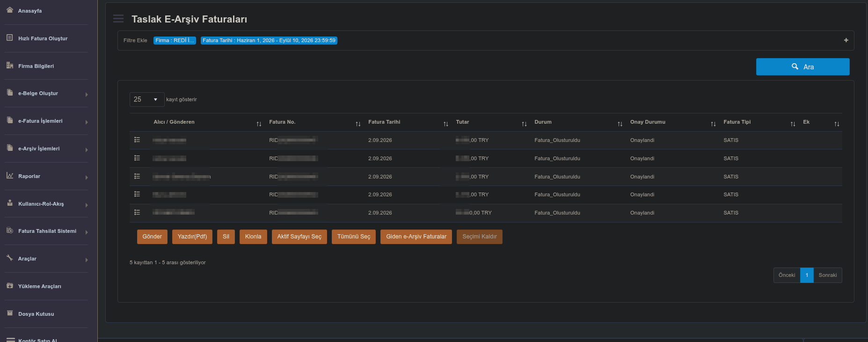Open the 25 records per page dropdown
The width and height of the screenshot is (868, 342).
[147, 99]
